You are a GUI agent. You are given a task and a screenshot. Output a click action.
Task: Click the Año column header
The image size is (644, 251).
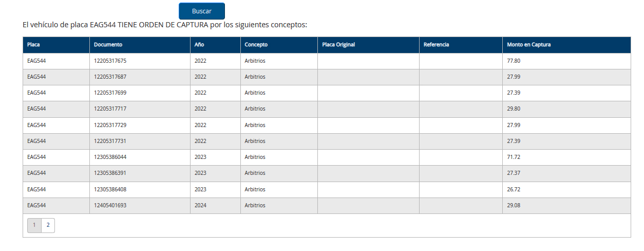199,45
